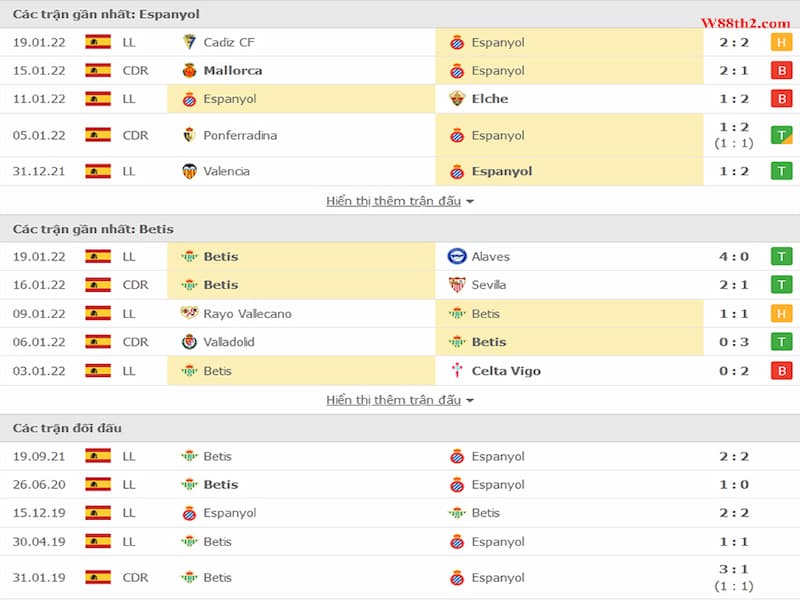
Task: Click the 2 : 1 score of Betis vs Sevilla
Action: (734, 285)
